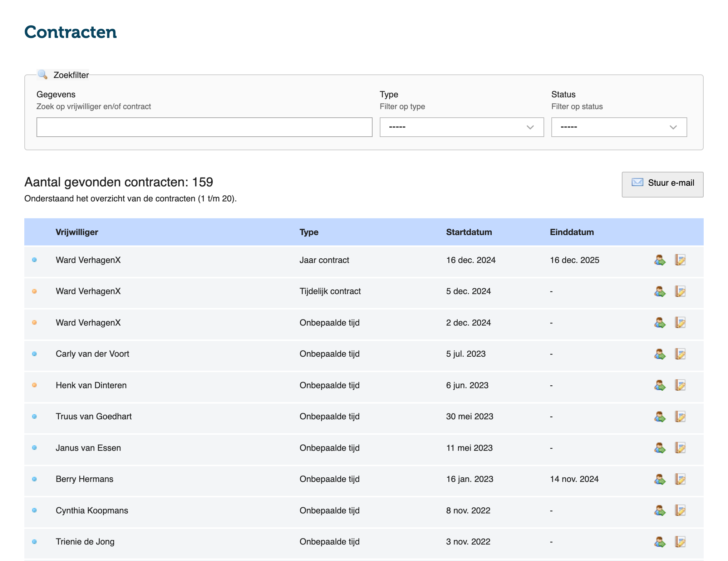Sort by Vrijwilliger column header
Image resolution: width=728 pixels, height=561 pixels.
pos(77,232)
